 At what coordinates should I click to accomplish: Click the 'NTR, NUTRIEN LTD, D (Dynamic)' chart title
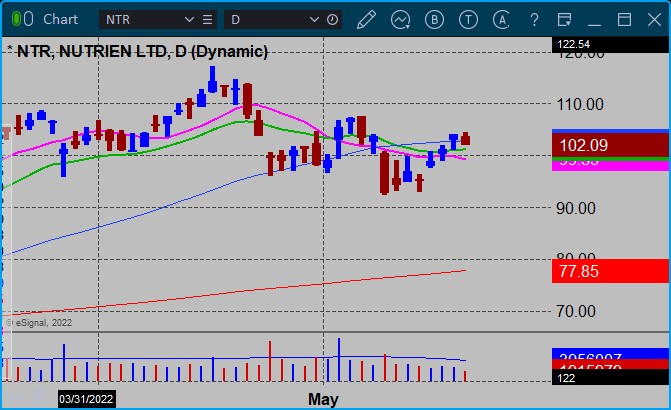(x=142, y=51)
